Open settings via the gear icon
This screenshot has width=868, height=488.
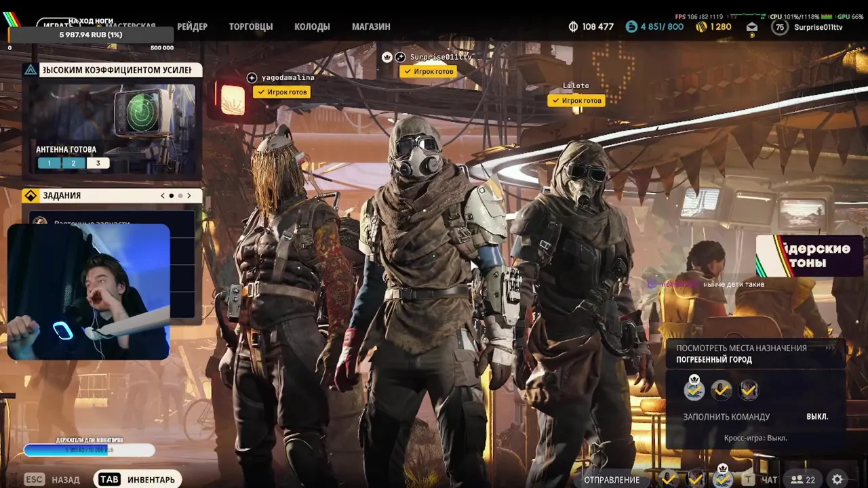click(837, 479)
